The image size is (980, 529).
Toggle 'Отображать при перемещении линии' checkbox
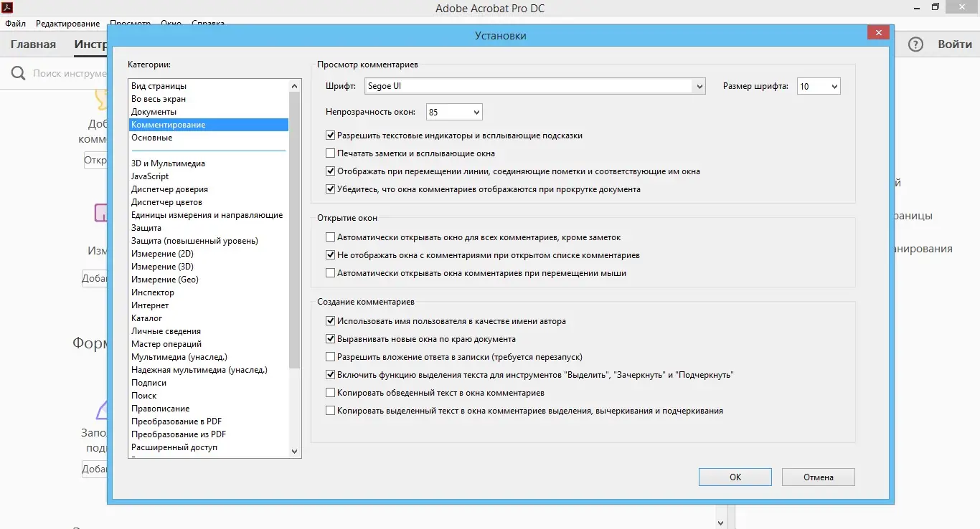331,171
